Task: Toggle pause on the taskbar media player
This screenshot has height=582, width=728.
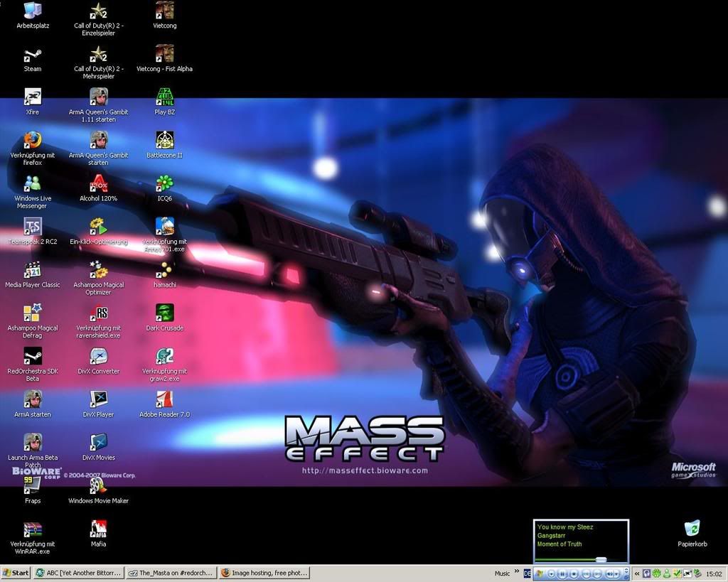Action: [562, 573]
